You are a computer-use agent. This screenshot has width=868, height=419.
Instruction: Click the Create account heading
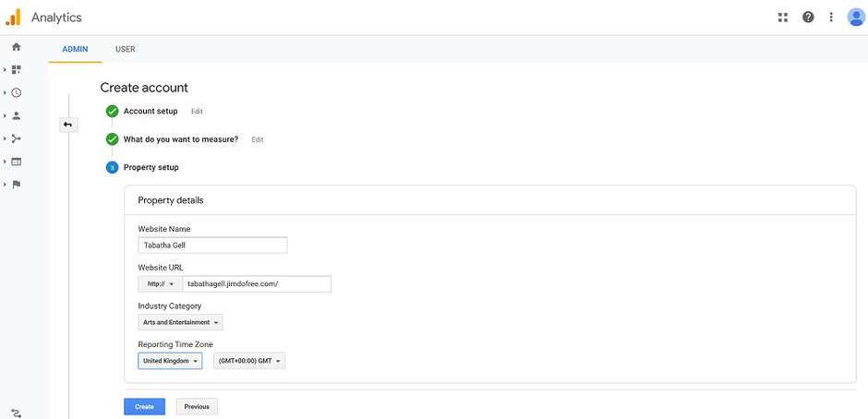pyautogui.click(x=144, y=88)
